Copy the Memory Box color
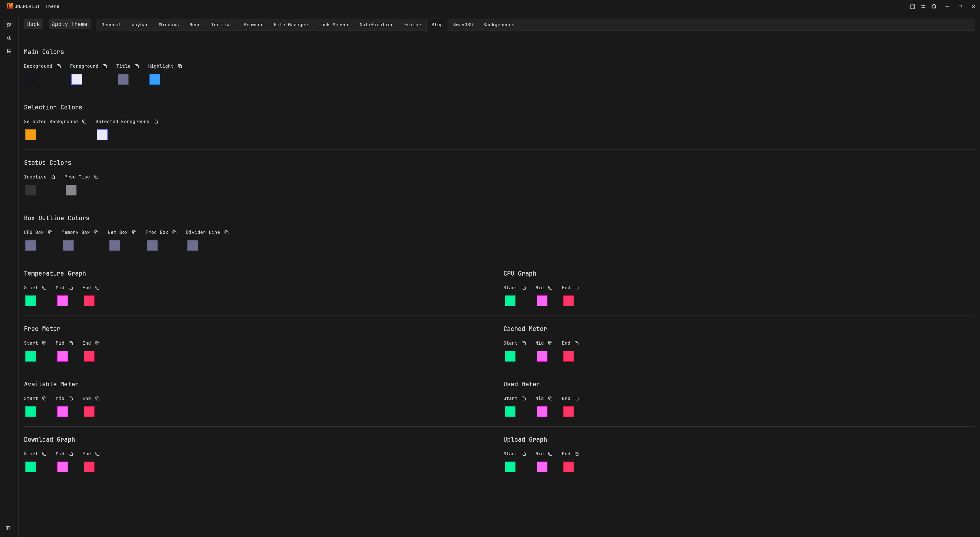The width and height of the screenshot is (980, 537). [x=96, y=232]
